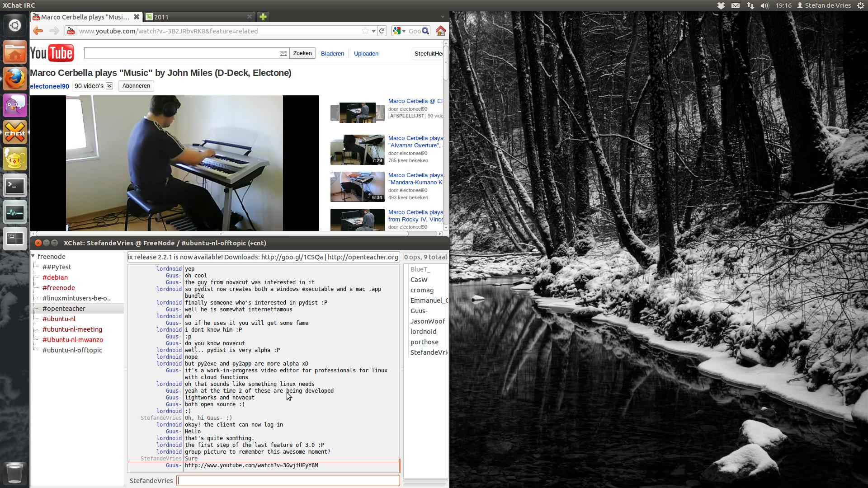The width and height of the screenshot is (868, 488).
Task: Open the YouTube link posted by Guus-
Action: [x=251, y=465]
